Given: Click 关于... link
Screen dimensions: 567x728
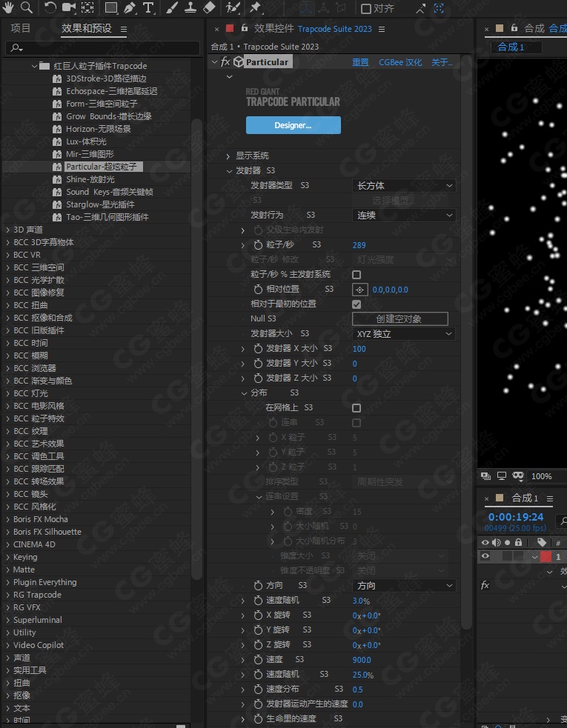Looking at the screenshot, I should tap(442, 62).
